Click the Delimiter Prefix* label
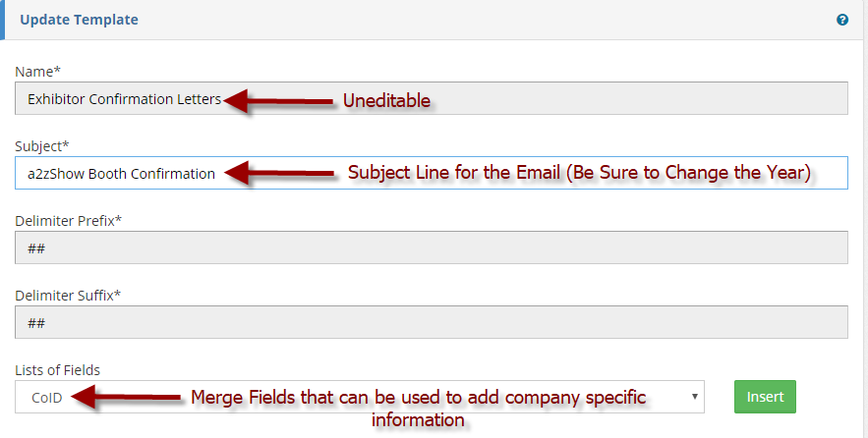 [69, 221]
